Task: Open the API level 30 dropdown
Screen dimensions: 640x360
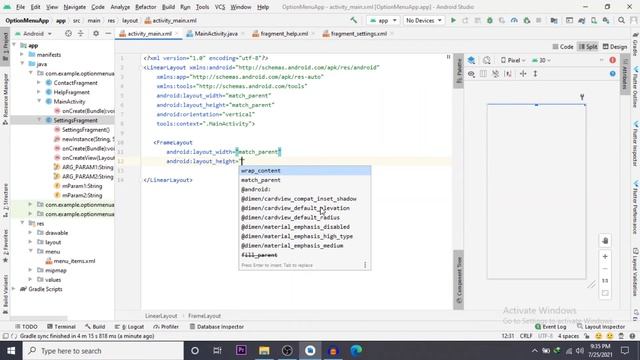Action: click(x=542, y=60)
